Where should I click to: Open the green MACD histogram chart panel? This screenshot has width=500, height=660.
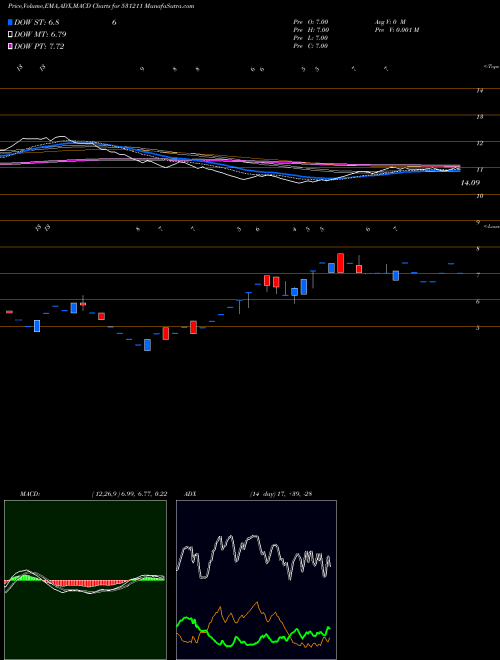(85, 580)
